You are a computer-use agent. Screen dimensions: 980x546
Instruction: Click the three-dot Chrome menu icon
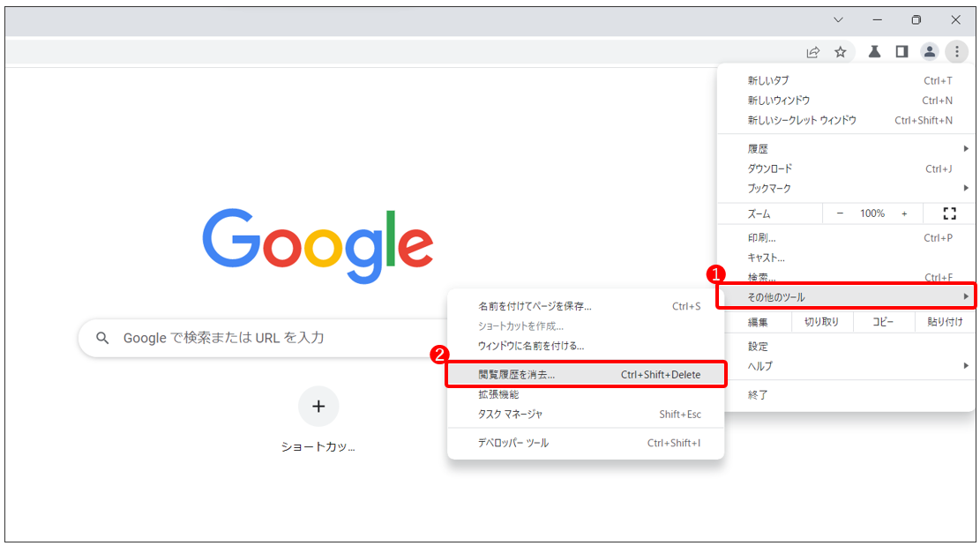click(x=957, y=52)
